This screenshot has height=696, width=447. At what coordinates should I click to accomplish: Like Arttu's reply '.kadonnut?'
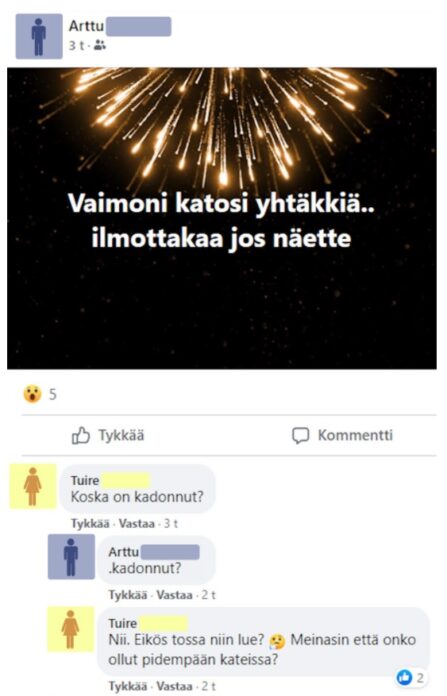(128, 595)
